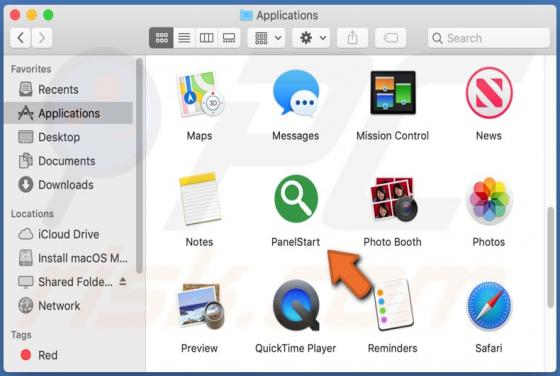Zoom the Finder window with green button
This screenshot has height=376, width=560.
[48, 15]
